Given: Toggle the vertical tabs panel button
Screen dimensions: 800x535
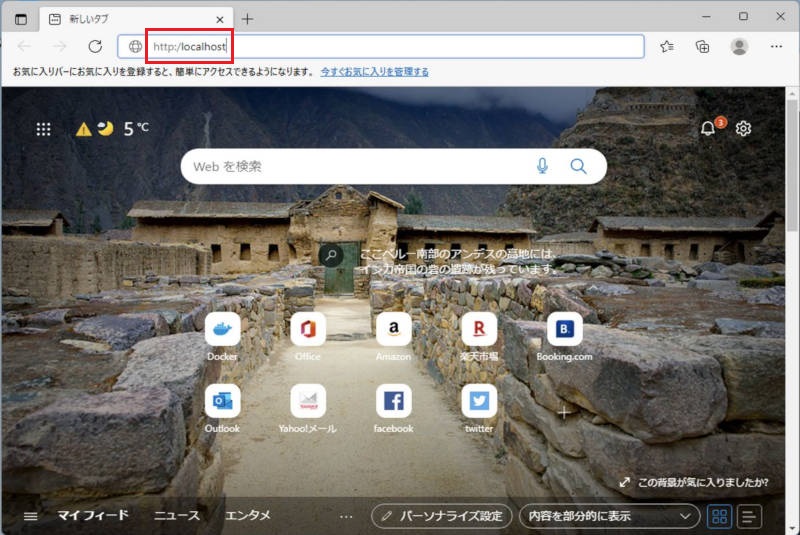Looking at the screenshot, I should click(x=21, y=19).
